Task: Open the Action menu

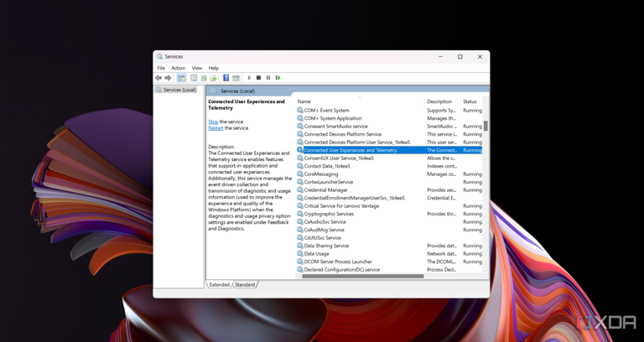Action: coord(178,68)
